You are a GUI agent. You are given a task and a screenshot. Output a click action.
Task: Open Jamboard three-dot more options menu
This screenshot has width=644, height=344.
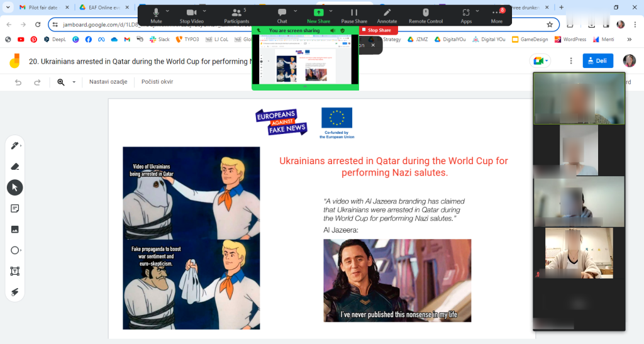[x=571, y=61]
